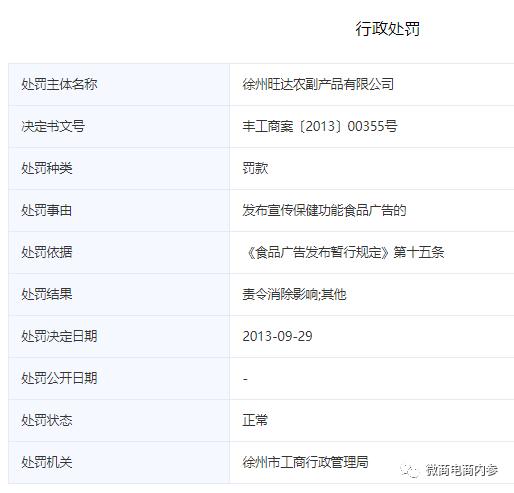Click the WeChat logo watermark icon
The width and height of the screenshot is (514, 493).
410,471
